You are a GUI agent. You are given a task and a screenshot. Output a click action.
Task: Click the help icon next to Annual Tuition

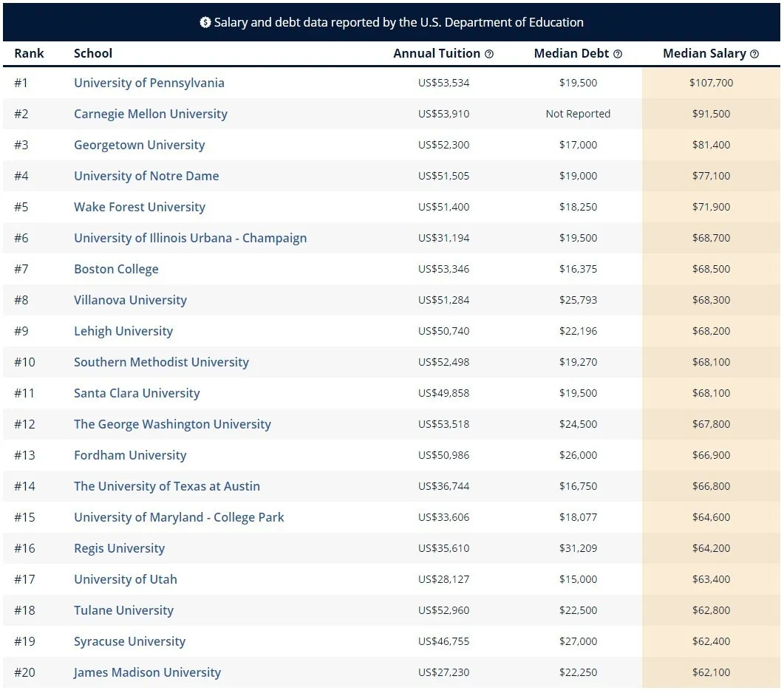(489, 54)
